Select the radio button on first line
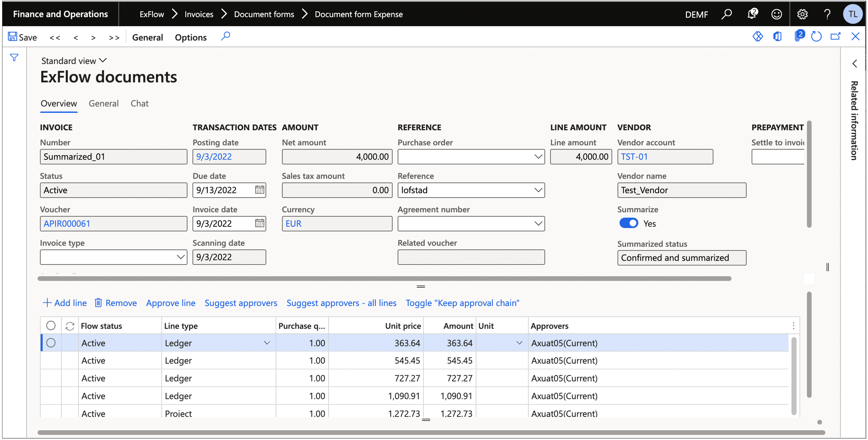 point(51,342)
